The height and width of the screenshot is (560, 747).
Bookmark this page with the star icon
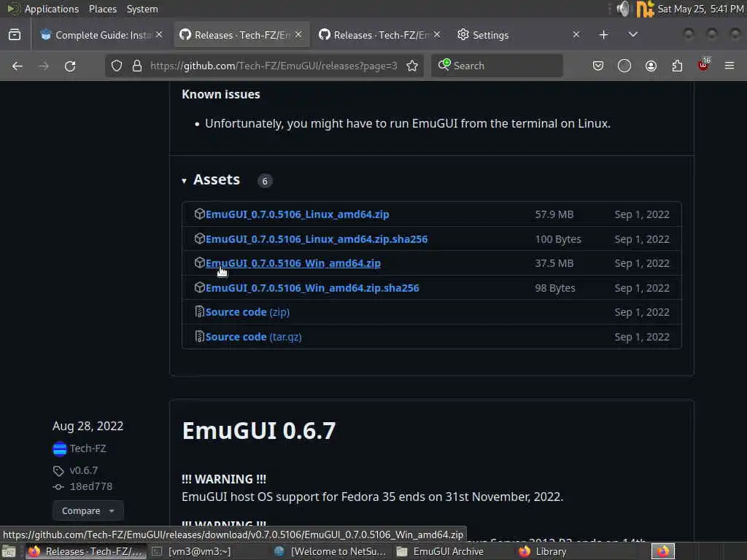point(413,66)
